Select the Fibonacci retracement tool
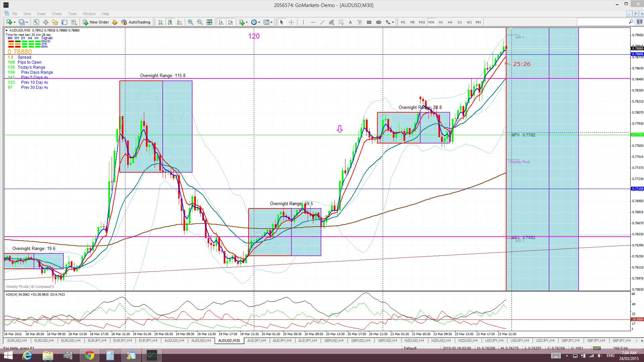The image size is (644, 362). click(x=341, y=22)
